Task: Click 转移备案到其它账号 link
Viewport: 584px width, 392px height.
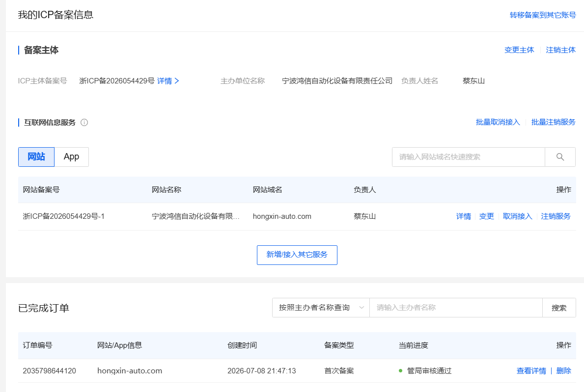Action: (543, 15)
